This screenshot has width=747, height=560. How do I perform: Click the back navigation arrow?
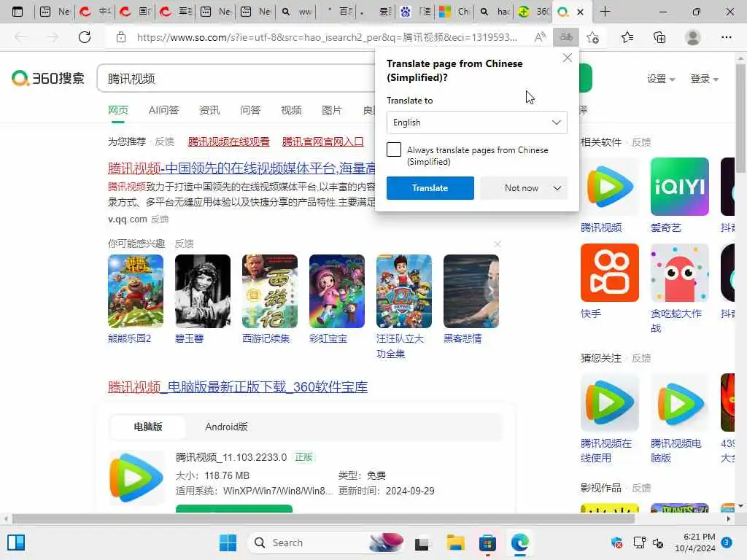20,37
